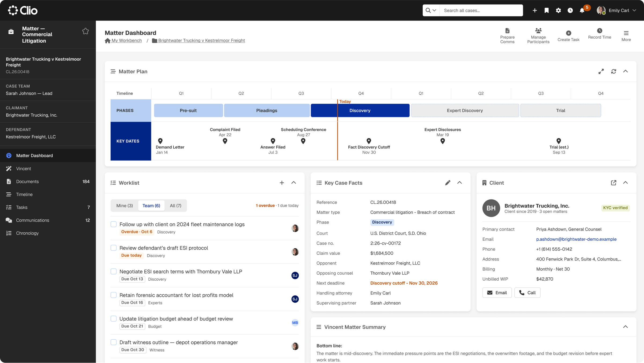Image resolution: width=644 pixels, height=363 pixels.
Task: Expand Matter Plan to fullscreen
Action: point(601,71)
